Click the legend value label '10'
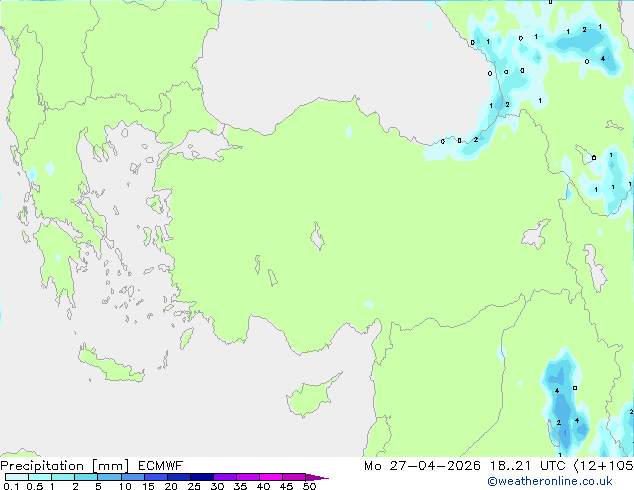 tap(125, 486)
